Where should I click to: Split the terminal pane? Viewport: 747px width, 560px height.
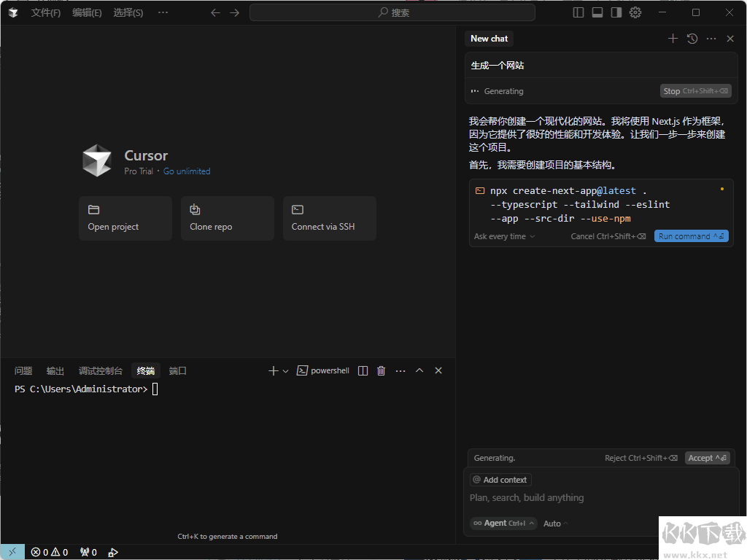click(363, 371)
